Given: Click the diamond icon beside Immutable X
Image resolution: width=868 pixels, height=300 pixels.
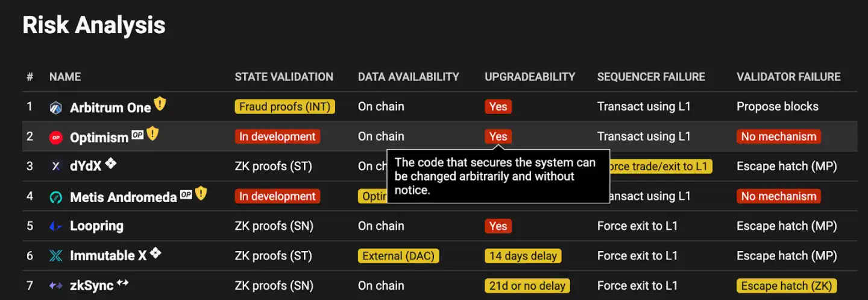Looking at the screenshot, I should point(156,253).
